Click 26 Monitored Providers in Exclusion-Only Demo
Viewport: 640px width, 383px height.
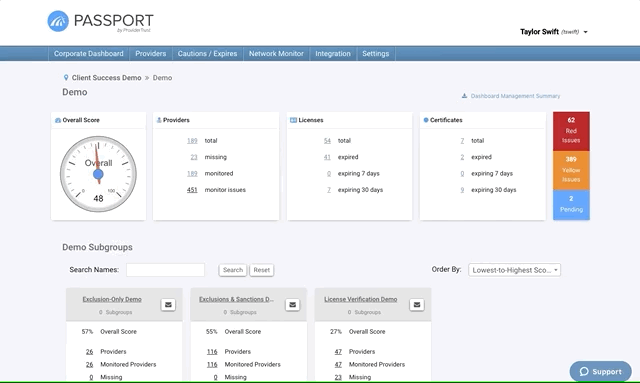pos(89,365)
